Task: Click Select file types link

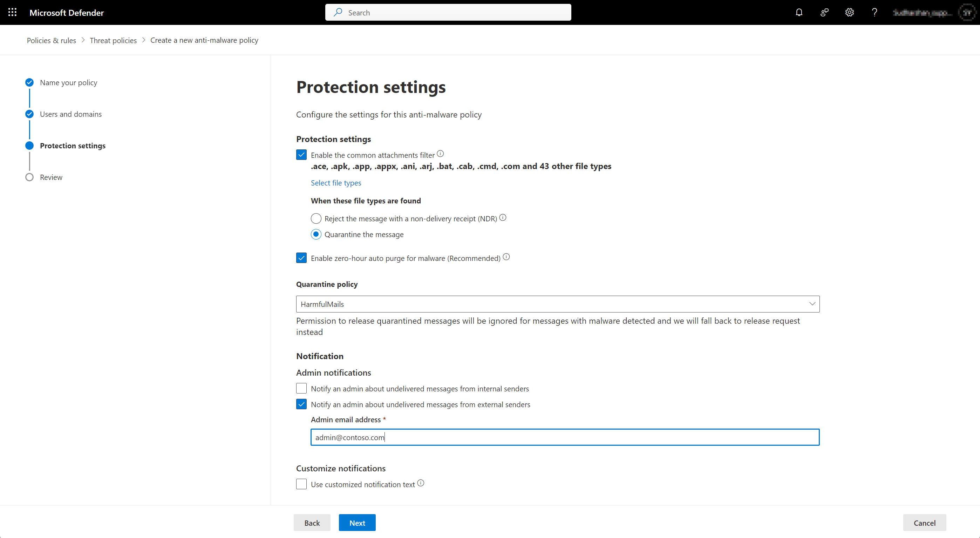Action: click(336, 183)
